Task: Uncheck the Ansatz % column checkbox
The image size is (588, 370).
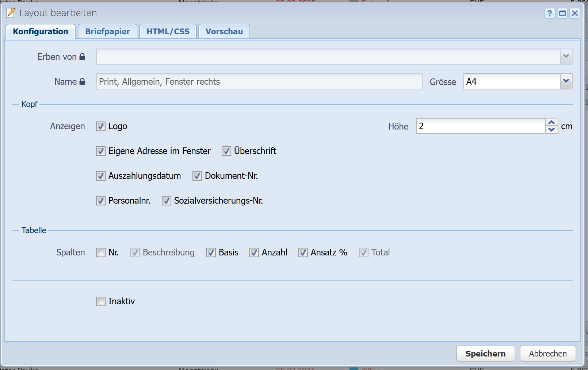Action: (303, 253)
